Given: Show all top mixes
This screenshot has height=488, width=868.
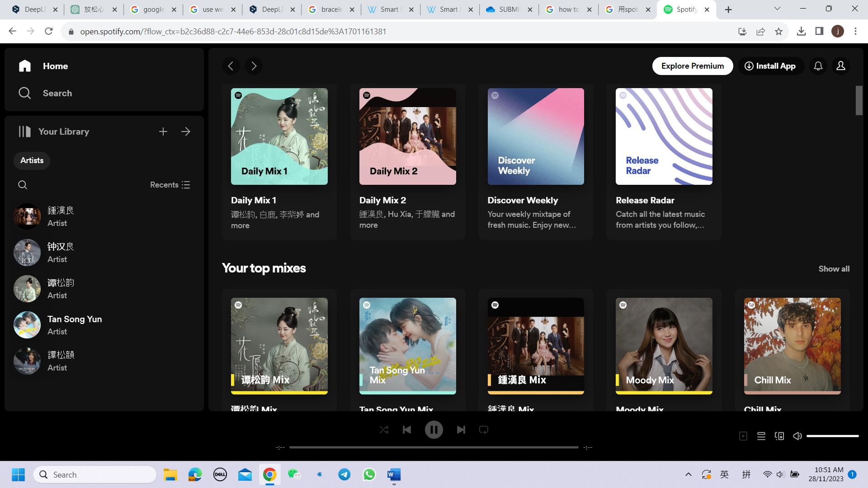Looking at the screenshot, I should 834,269.
